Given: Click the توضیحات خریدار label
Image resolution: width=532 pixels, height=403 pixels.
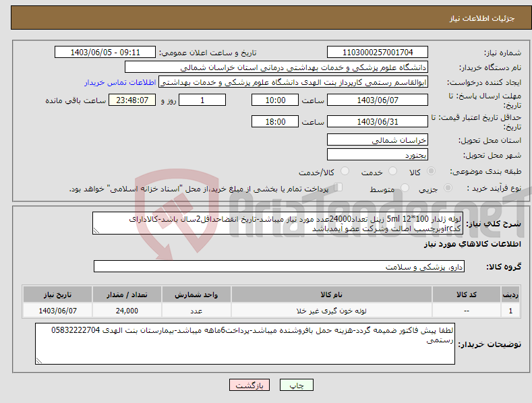Looking at the screenshot, I should (x=490, y=344).
